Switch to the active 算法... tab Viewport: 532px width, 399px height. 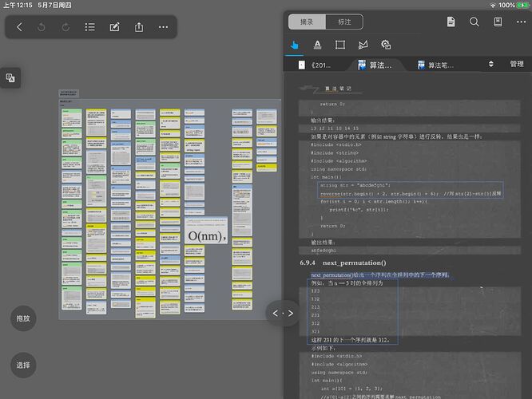coord(375,65)
